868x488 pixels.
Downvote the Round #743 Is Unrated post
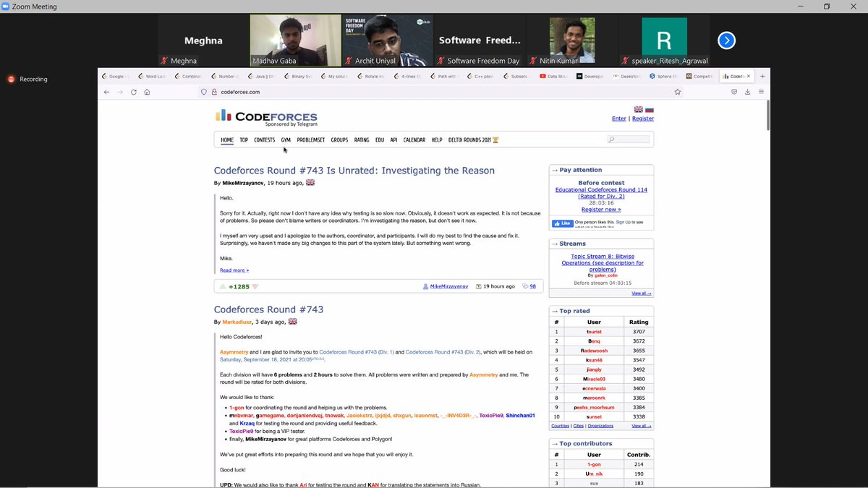(x=255, y=286)
